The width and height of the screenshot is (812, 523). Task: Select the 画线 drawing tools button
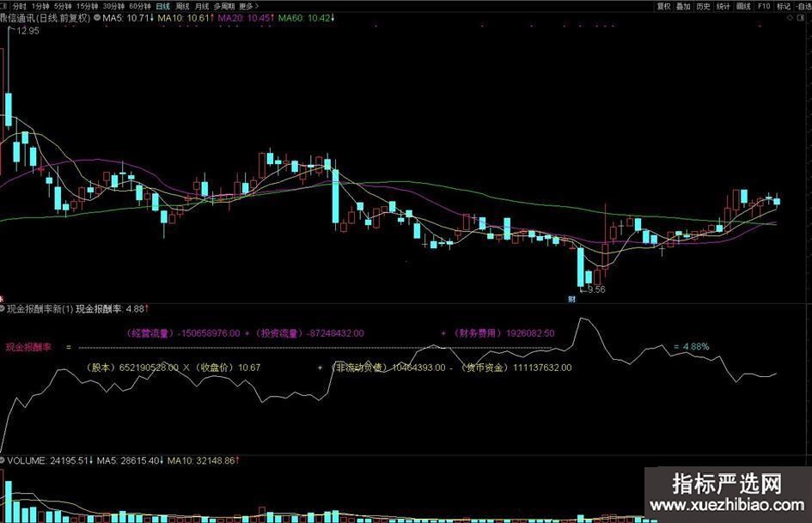pyautogui.click(x=743, y=6)
